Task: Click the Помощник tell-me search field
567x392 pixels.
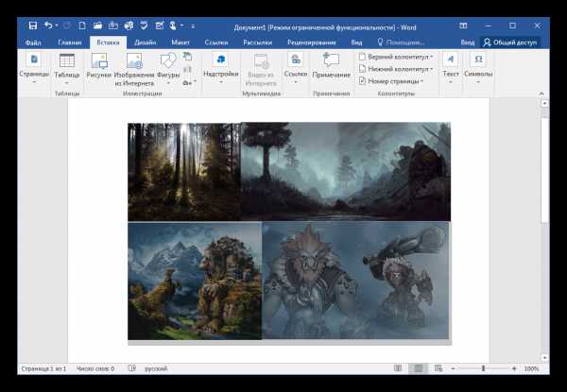Action: 401,43
